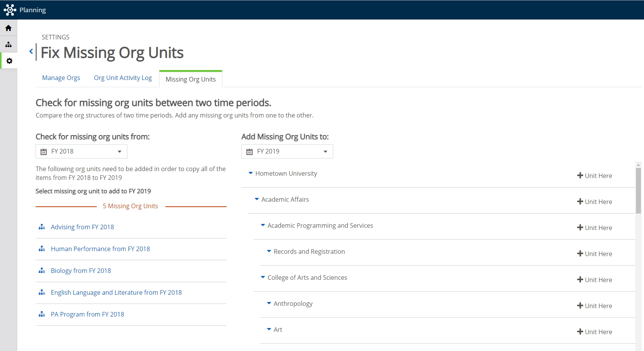Screen dimensions: 644x351
Task: Click plus icon in Academic Programming and Services row
Action: (x=580, y=227)
